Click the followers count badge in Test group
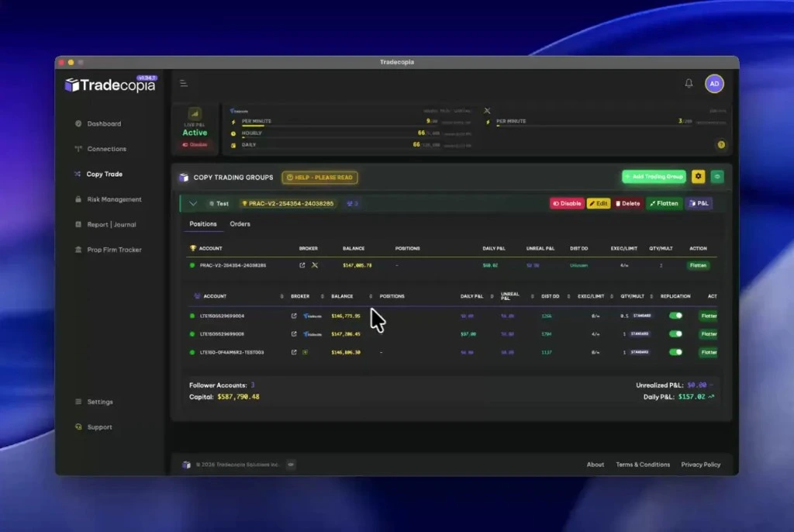 (353, 203)
